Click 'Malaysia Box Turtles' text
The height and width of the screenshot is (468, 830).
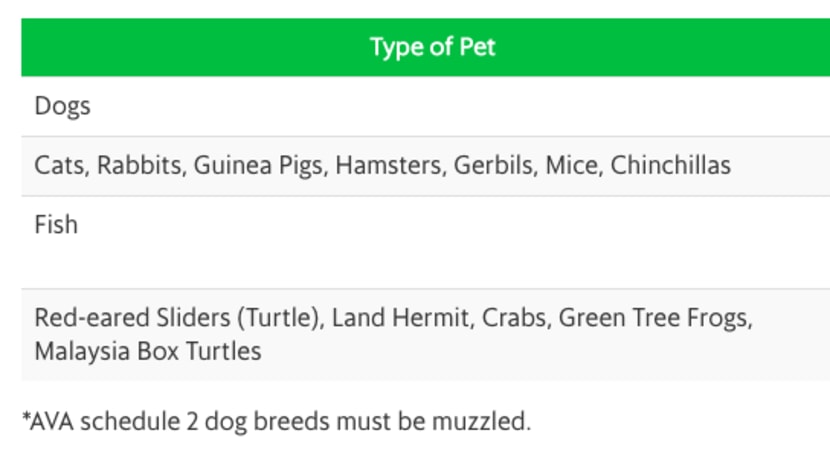pos(148,352)
